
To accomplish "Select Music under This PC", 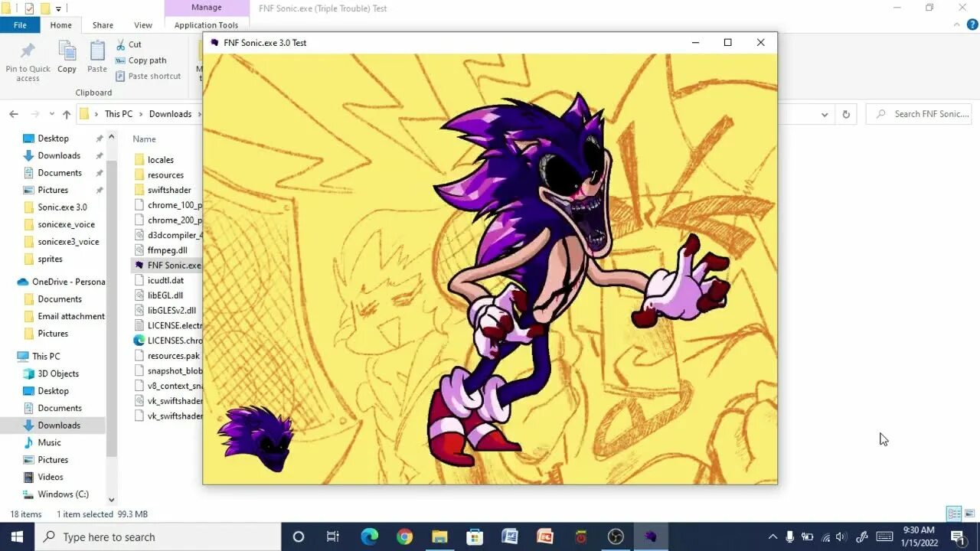I will [49, 442].
